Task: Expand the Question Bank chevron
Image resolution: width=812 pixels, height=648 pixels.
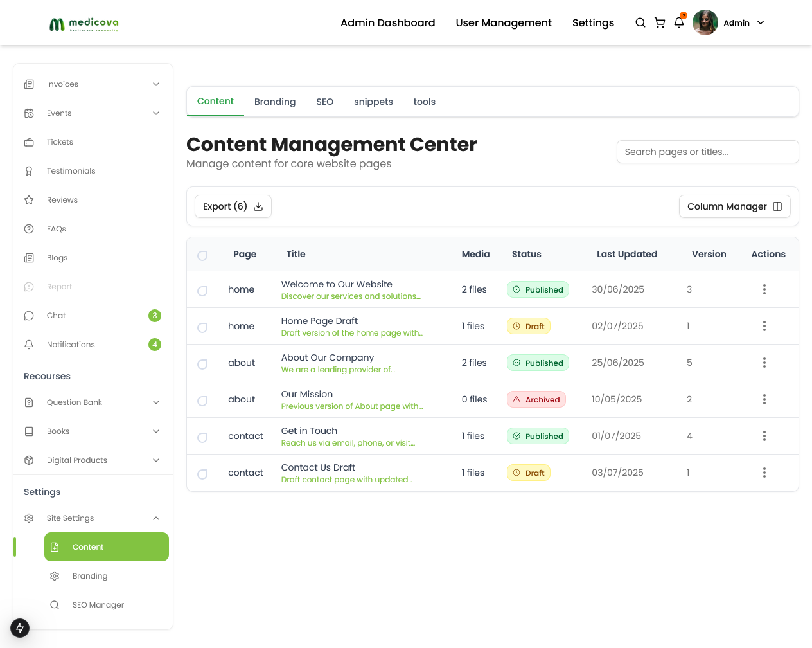Action: (156, 402)
